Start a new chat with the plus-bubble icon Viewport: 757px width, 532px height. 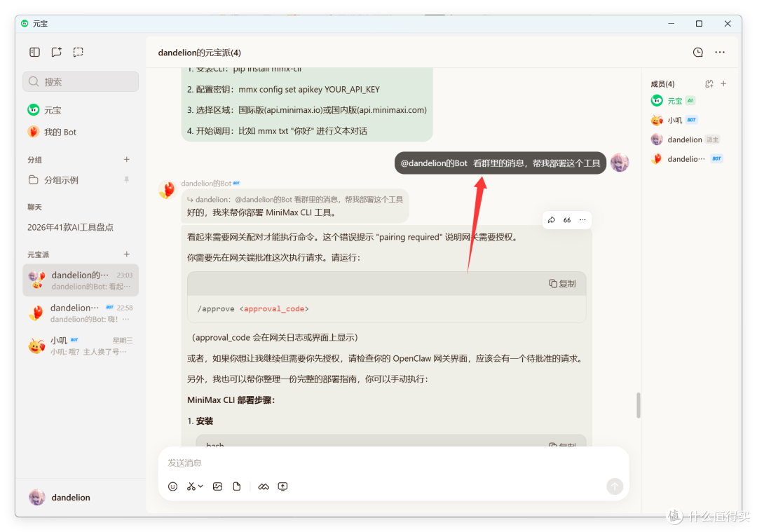57,52
